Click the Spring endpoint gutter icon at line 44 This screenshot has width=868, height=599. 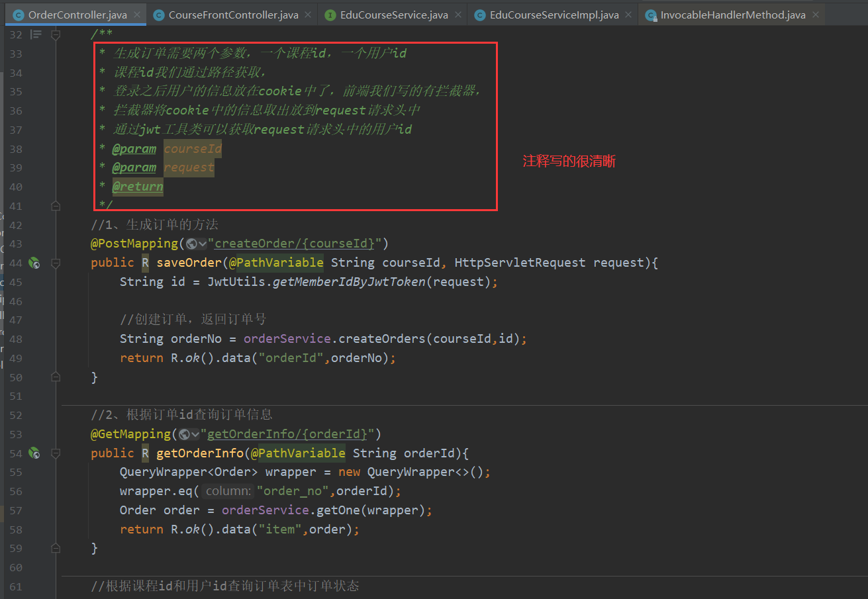[34, 263]
